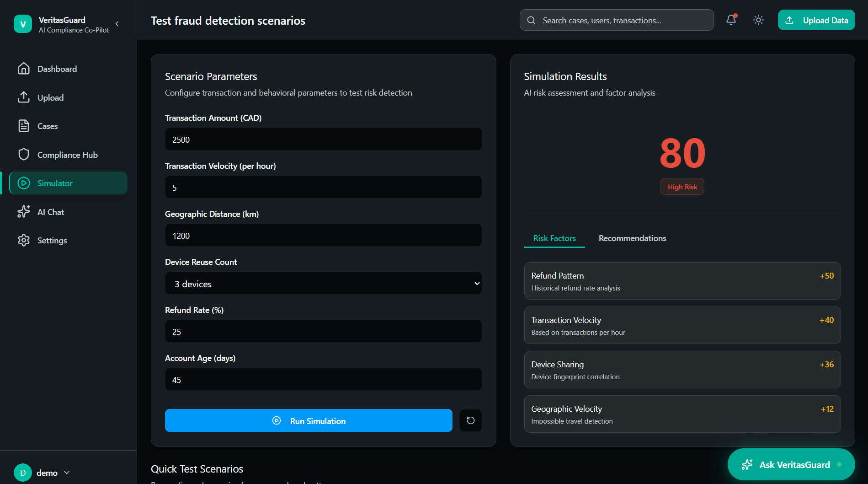Screen dimensions: 868x484
Task: Select the Device Sharing risk factor
Action: (682, 370)
